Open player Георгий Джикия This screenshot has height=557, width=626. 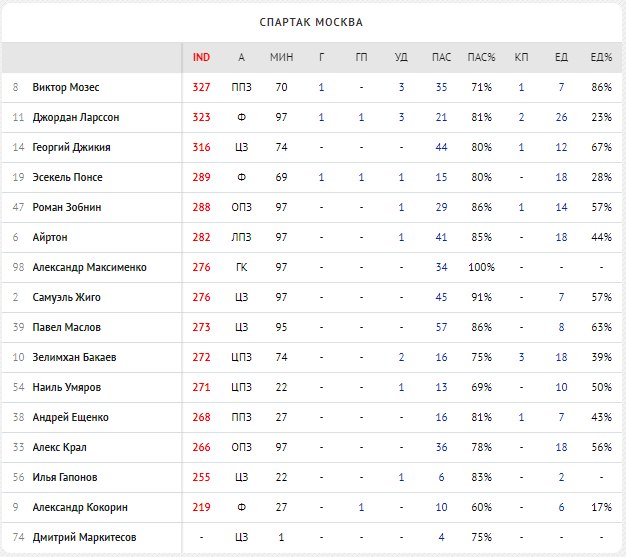click(x=71, y=147)
